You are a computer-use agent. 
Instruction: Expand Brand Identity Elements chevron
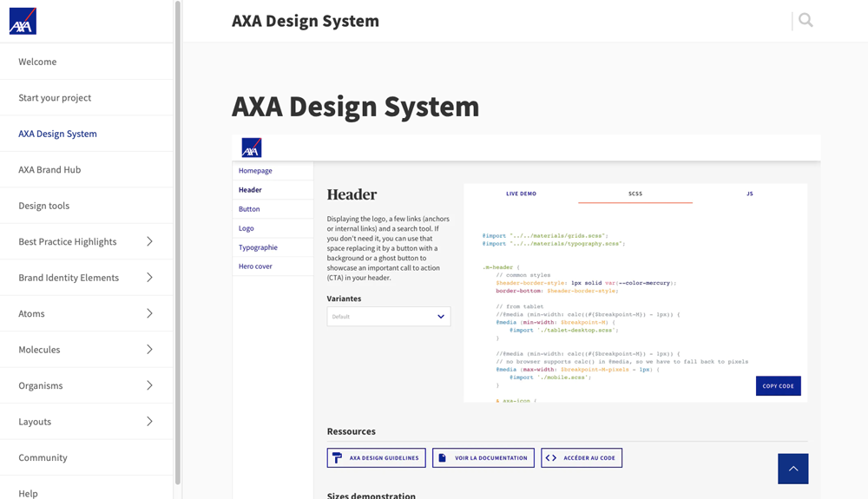click(x=149, y=277)
